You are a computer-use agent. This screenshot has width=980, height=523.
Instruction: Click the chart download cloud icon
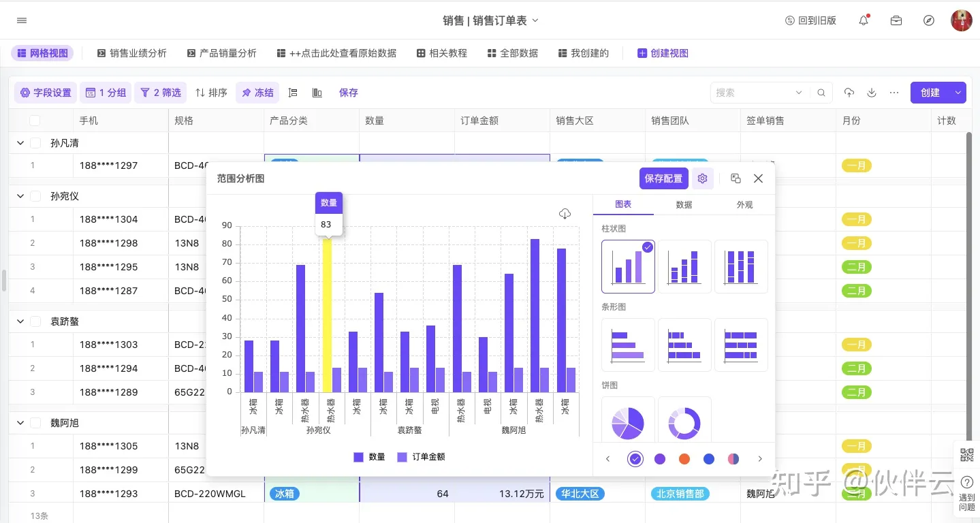click(x=565, y=214)
